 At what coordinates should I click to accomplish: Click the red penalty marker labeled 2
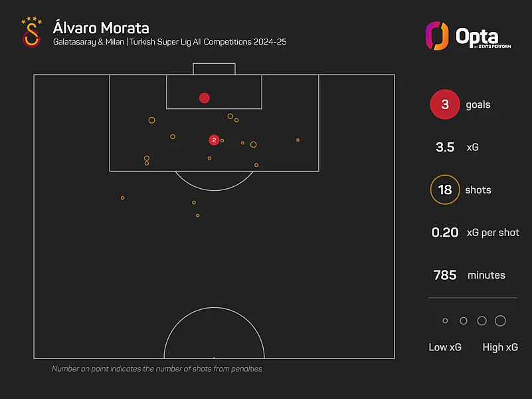214,140
